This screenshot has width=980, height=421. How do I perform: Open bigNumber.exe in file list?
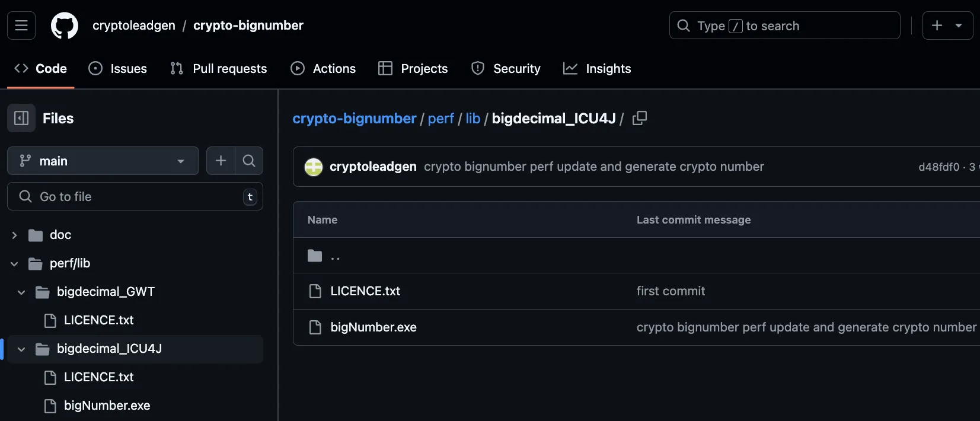click(374, 327)
